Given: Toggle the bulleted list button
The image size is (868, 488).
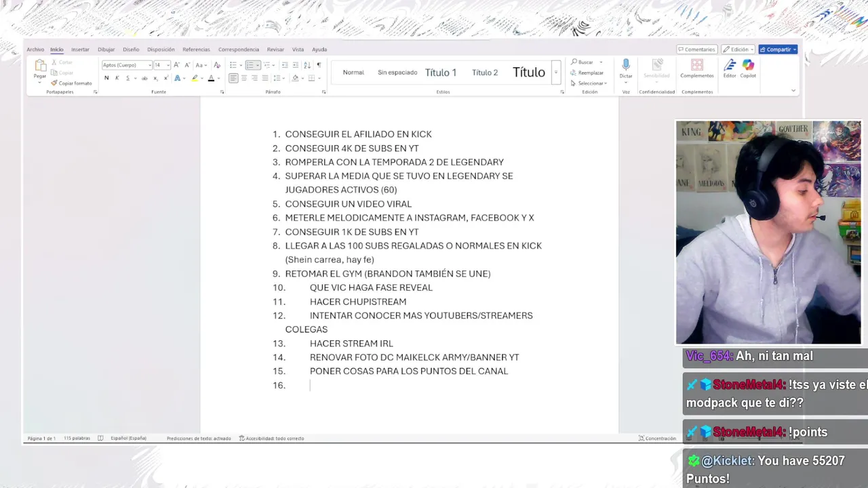Looking at the screenshot, I should 233,65.
